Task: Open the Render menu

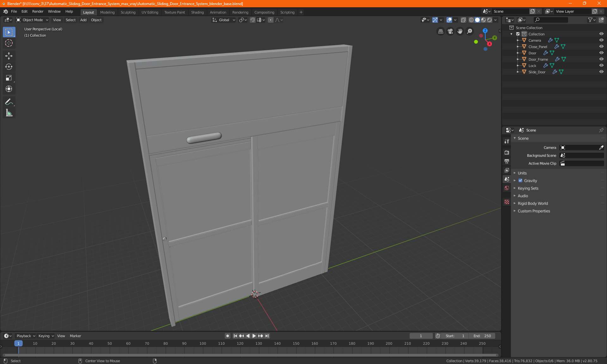Action: pos(38,11)
